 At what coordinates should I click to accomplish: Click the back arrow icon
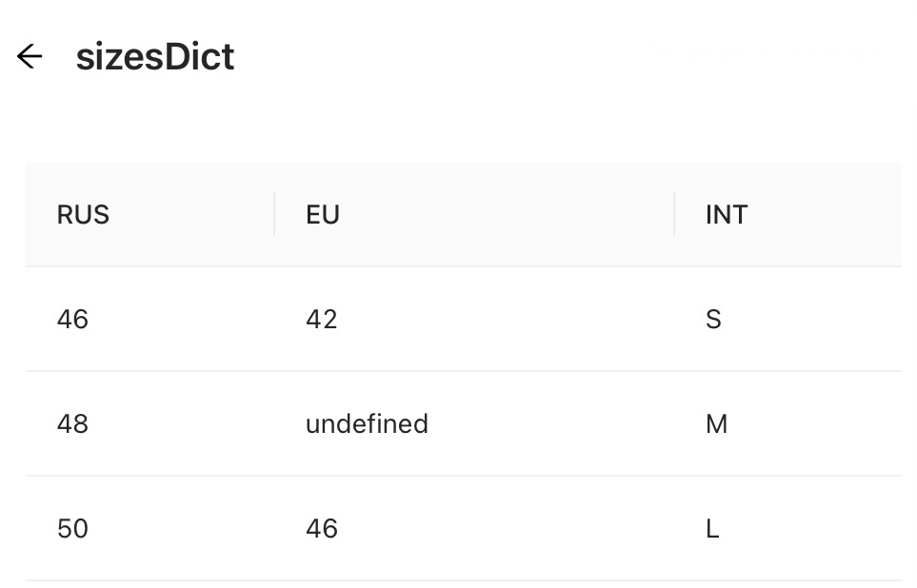(x=30, y=57)
